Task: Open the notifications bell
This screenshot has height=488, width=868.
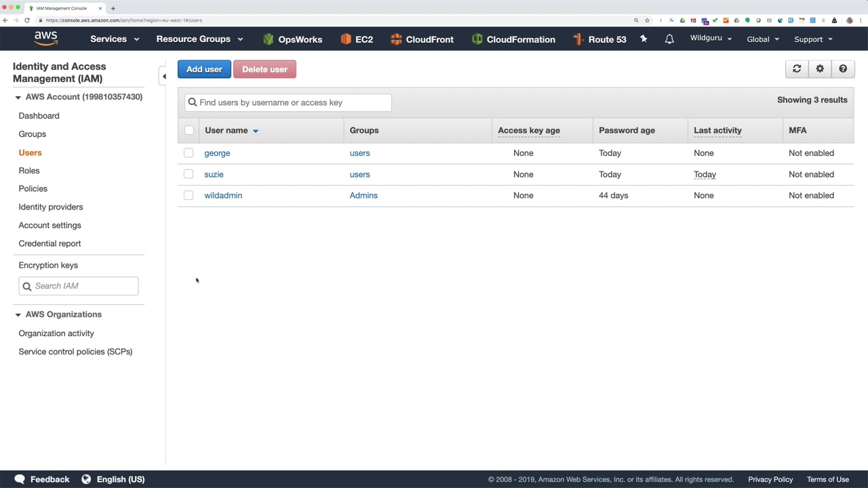Action: [x=669, y=39]
